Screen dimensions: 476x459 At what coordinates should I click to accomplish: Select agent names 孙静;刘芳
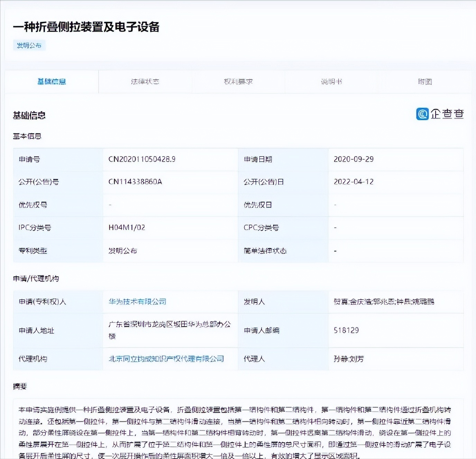point(349,359)
